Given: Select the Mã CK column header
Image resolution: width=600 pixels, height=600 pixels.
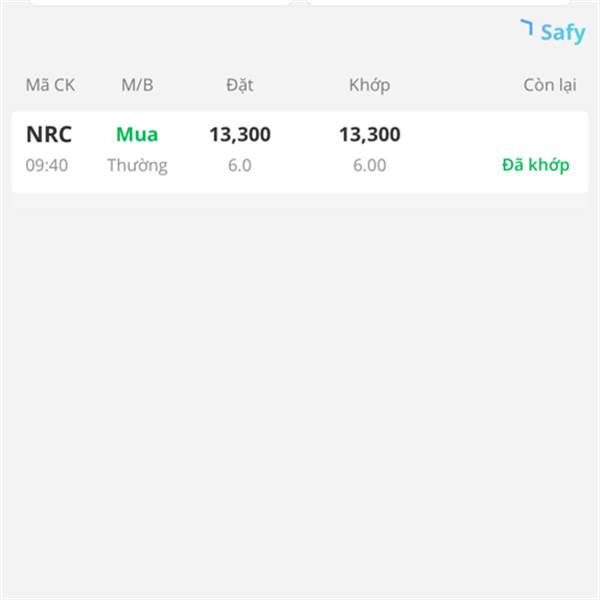Looking at the screenshot, I should (x=50, y=85).
